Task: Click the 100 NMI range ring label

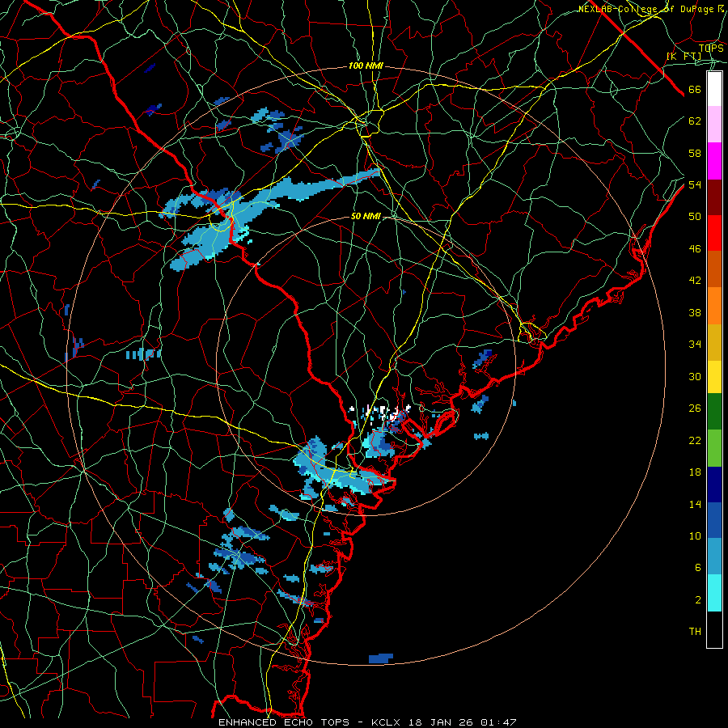Action: pyautogui.click(x=366, y=66)
